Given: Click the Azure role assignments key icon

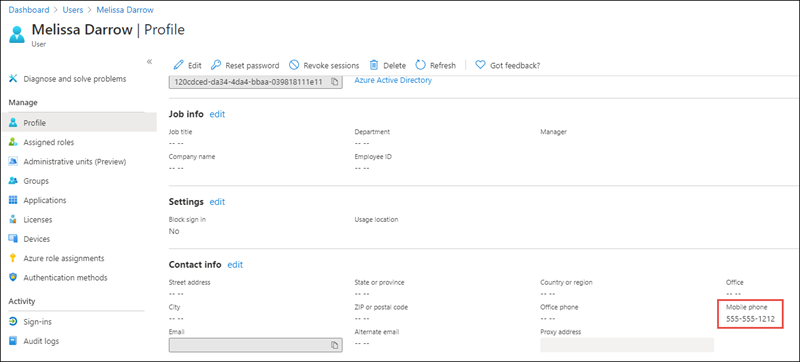Looking at the screenshot, I should (13, 258).
